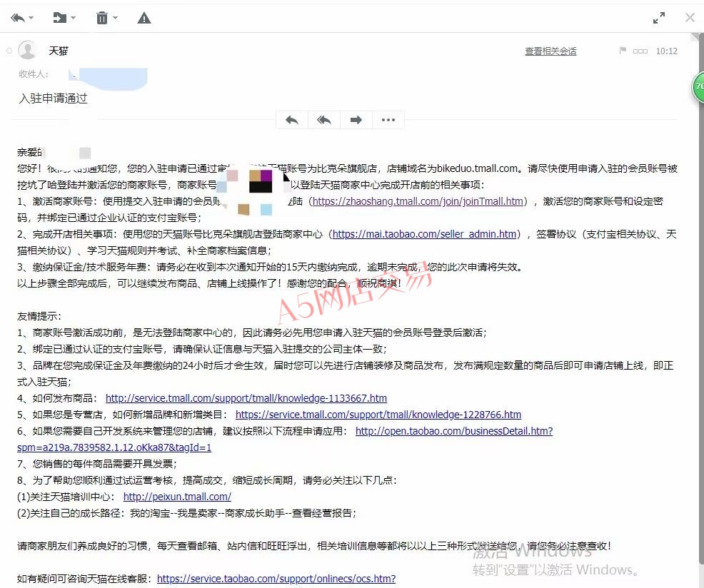Delete the email with the trash icon
The width and height of the screenshot is (704, 588).
point(102,18)
